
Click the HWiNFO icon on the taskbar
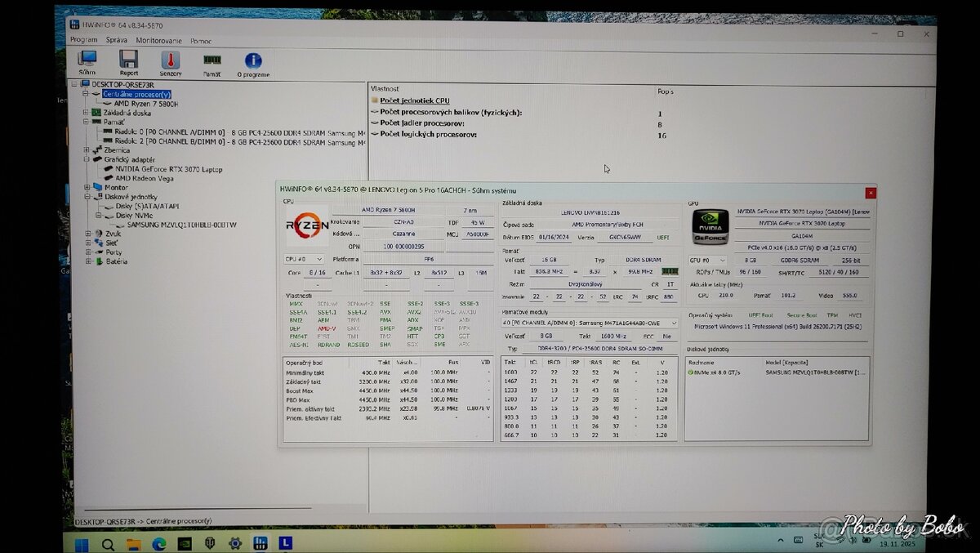point(261,542)
